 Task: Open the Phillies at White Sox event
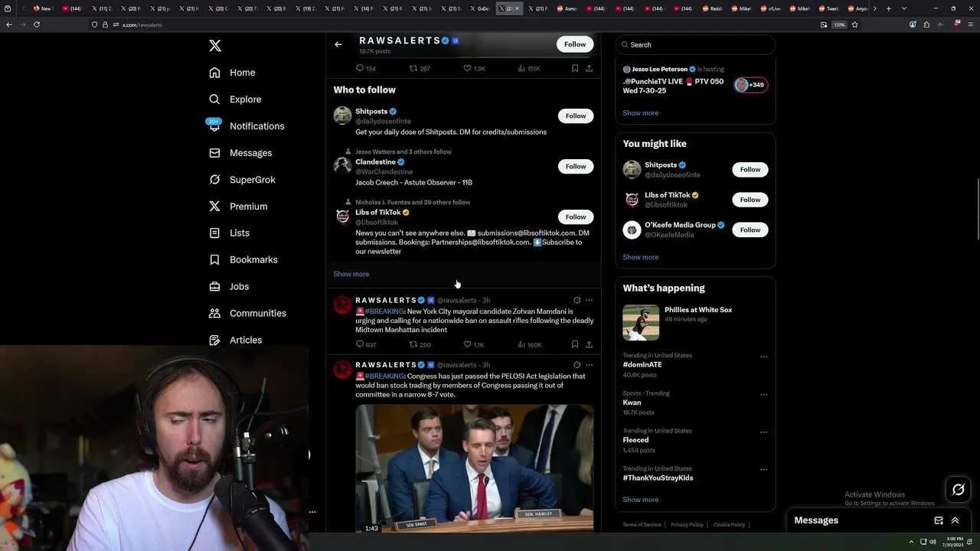[x=695, y=321]
